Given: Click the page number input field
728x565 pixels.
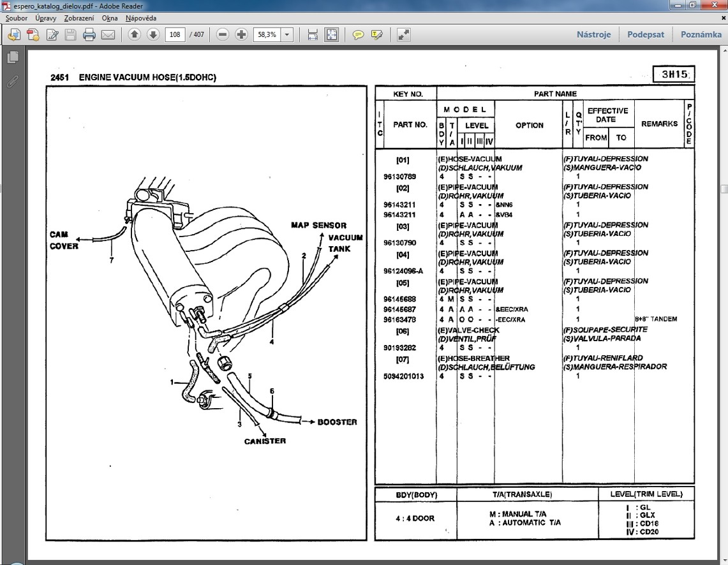Looking at the screenshot, I should pyautogui.click(x=175, y=35).
